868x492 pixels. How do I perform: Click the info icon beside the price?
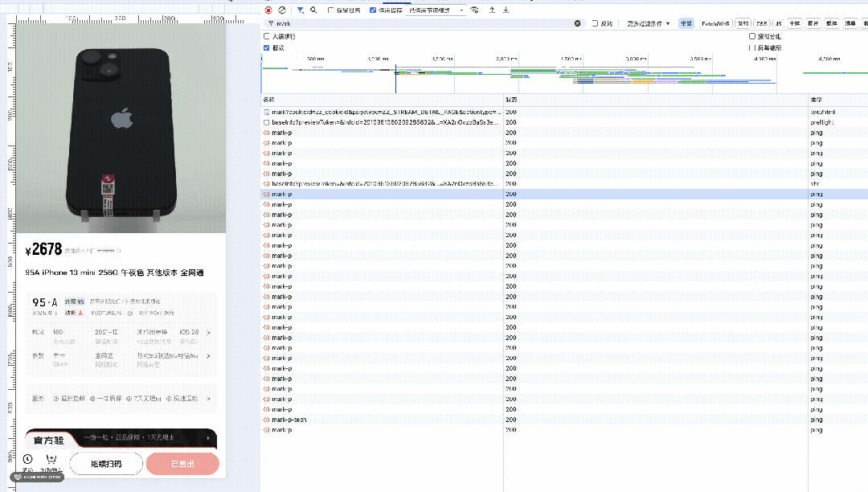(x=118, y=251)
